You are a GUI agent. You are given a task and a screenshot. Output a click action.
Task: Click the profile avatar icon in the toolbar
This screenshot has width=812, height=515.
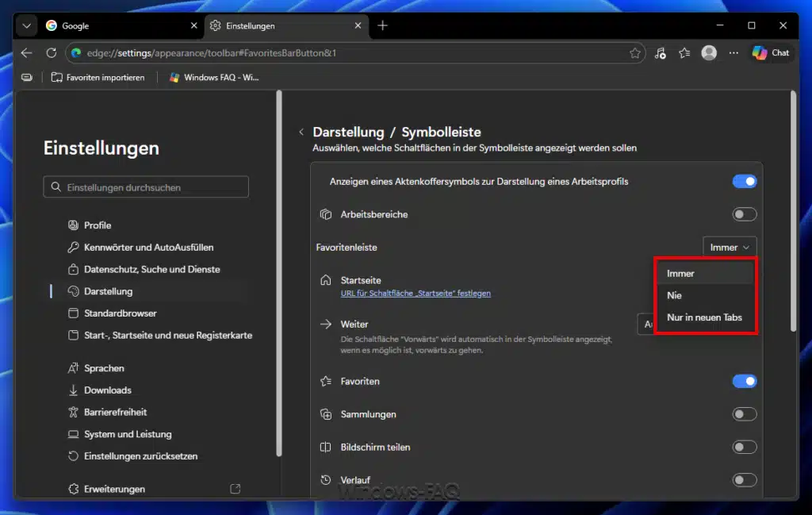pyautogui.click(x=709, y=53)
